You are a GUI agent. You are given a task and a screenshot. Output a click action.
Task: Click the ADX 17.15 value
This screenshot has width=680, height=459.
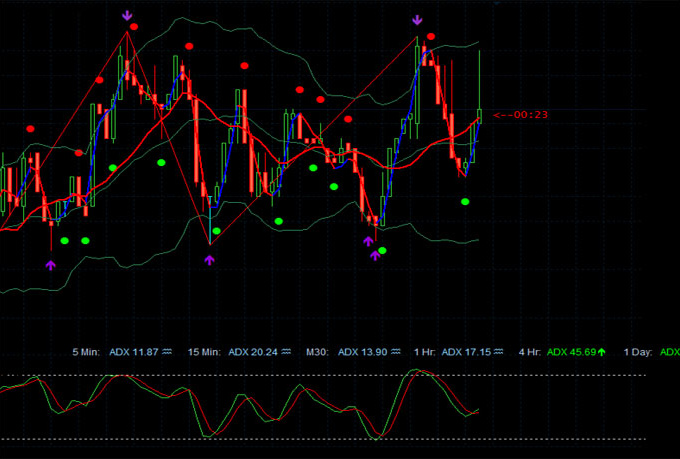466,352
